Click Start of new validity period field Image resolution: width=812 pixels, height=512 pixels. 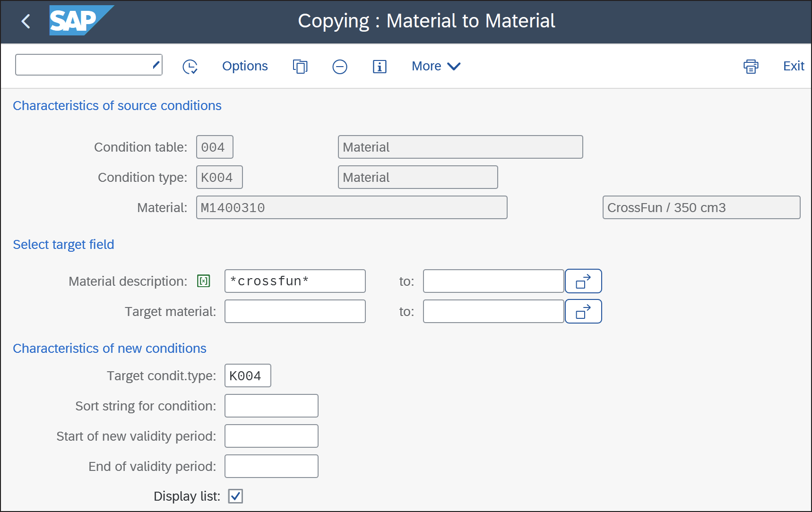(271, 436)
